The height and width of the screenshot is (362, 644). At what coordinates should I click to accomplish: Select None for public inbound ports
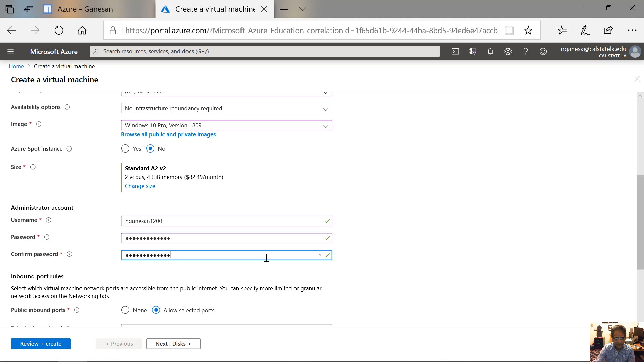coord(125,310)
